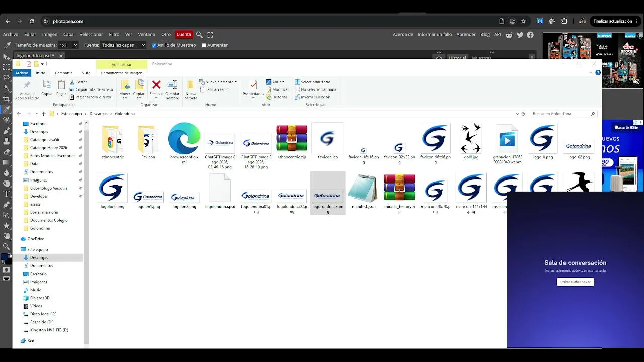Expand Nuevo elemento dropdown in Explorer

(x=218, y=82)
